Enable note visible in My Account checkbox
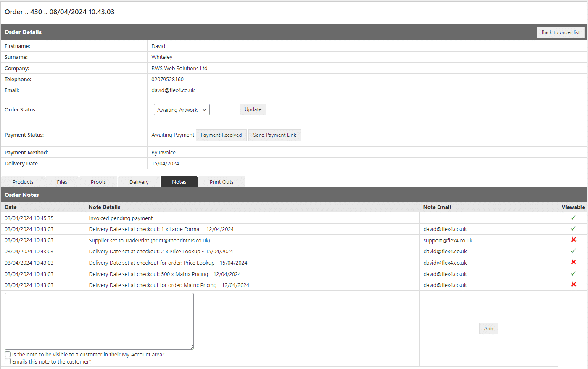 (8, 354)
